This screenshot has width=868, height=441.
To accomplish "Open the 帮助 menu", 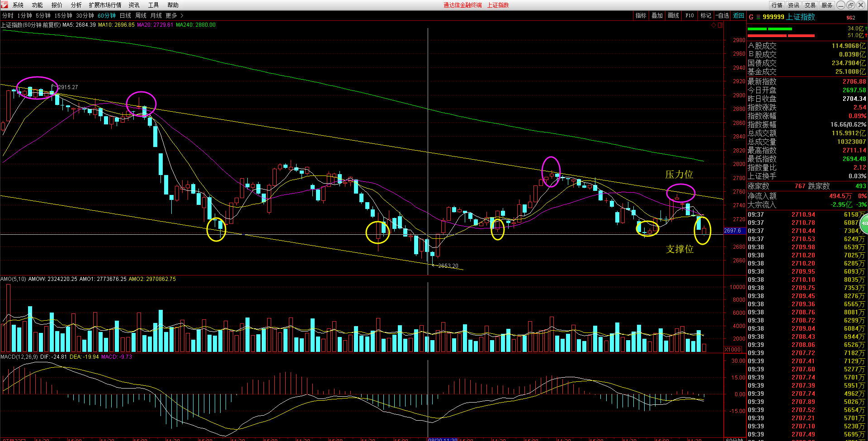I will coord(173,5).
